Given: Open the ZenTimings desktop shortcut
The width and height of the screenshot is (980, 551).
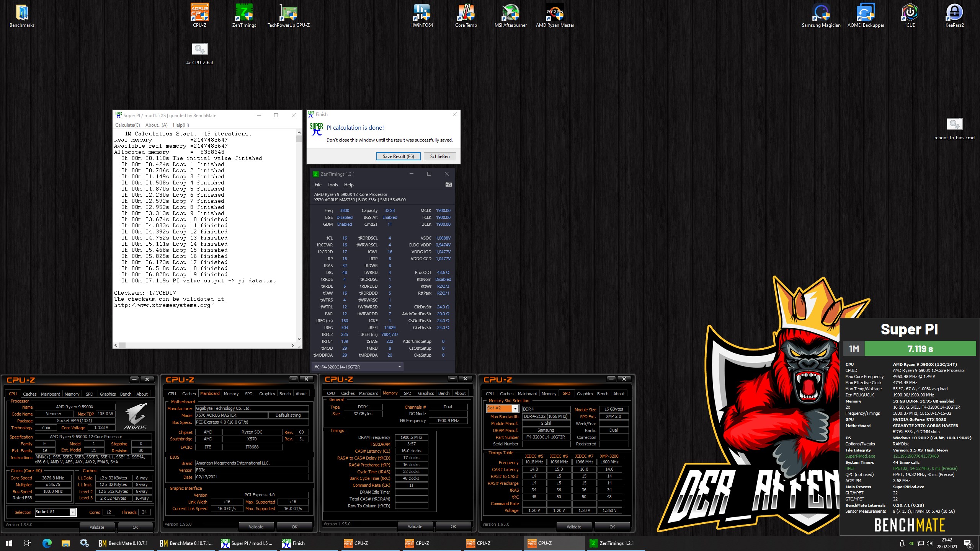Looking at the screenshot, I should click(244, 16).
